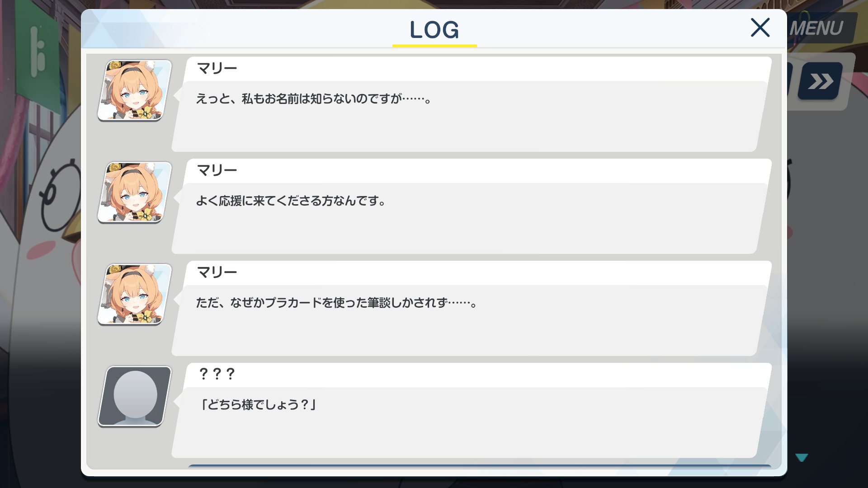This screenshot has height=488, width=868.
Task: Click the partially visible next log entry bar
Action: 479,466
